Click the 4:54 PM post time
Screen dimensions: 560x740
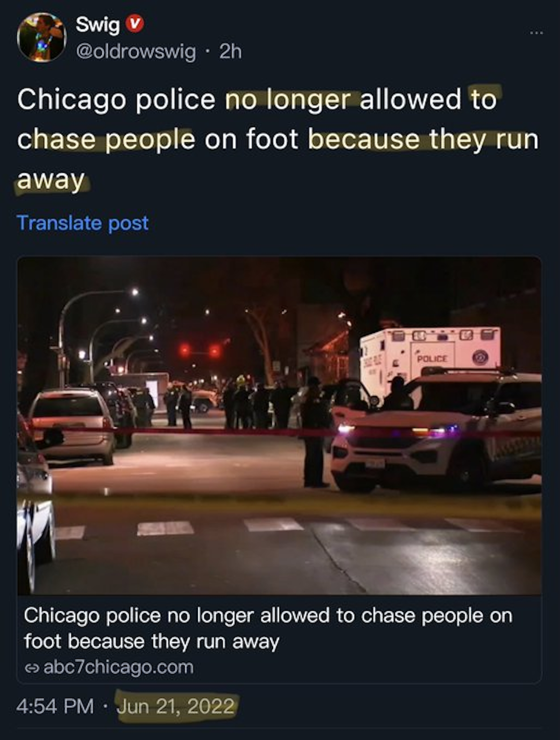55,706
